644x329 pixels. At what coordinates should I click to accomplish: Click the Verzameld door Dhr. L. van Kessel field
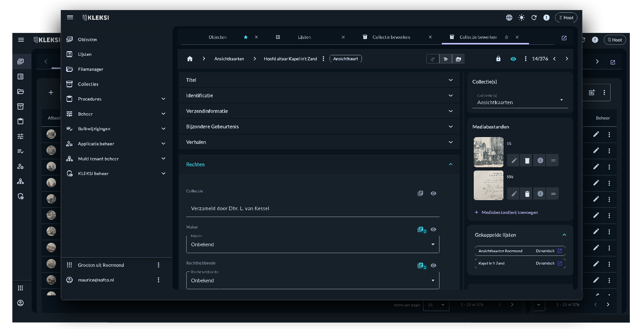pyautogui.click(x=313, y=208)
